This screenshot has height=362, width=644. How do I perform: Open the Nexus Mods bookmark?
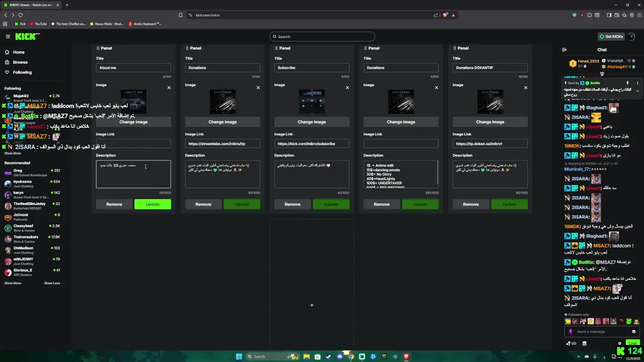point(106,24)
